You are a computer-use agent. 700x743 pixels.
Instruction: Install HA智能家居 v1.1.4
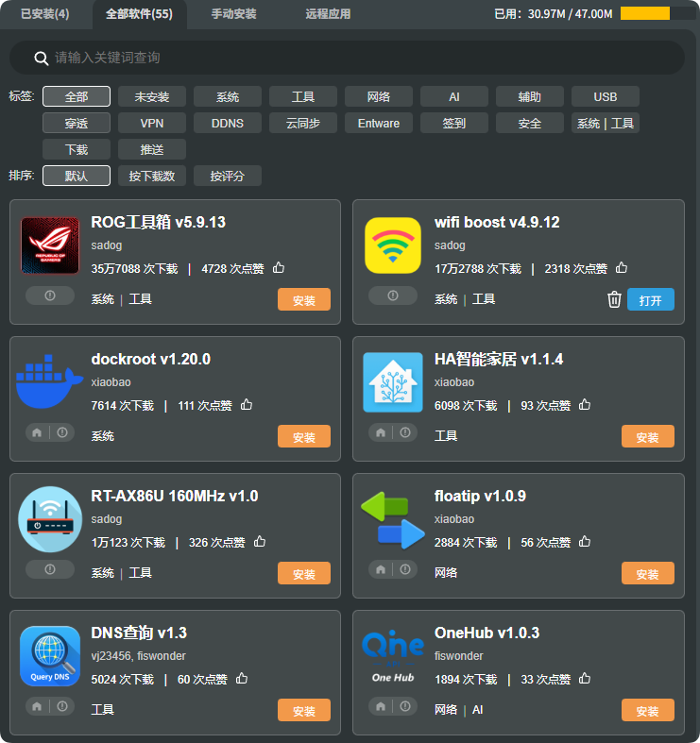point(648,436)
